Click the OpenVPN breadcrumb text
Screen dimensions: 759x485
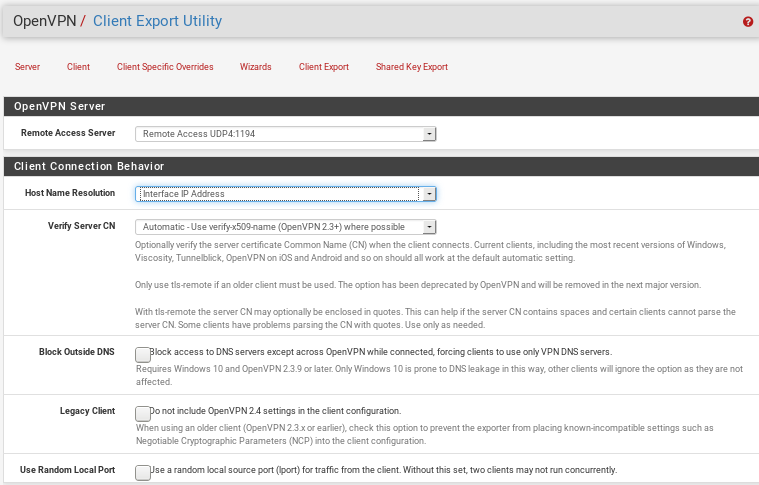[45, 21]
